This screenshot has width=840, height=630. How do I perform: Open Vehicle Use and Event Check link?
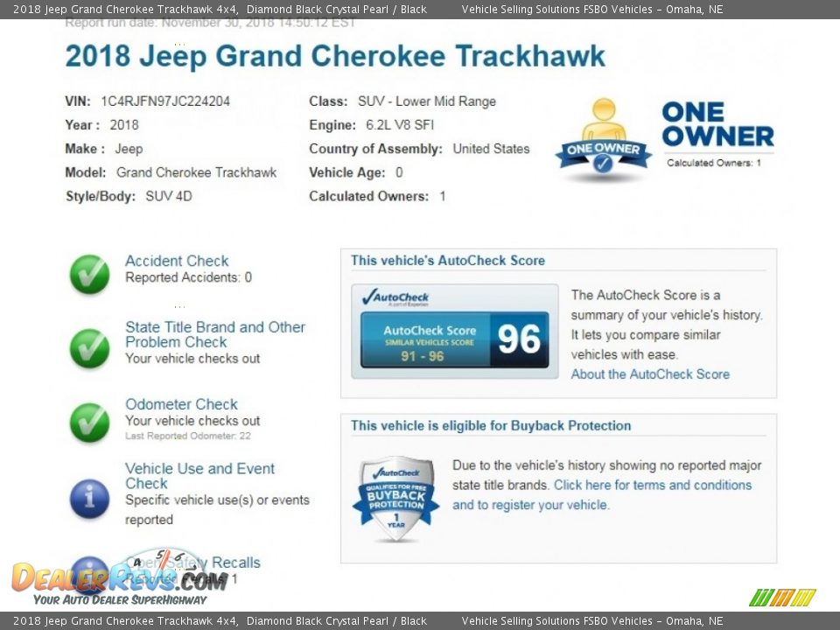click(199, 476)
